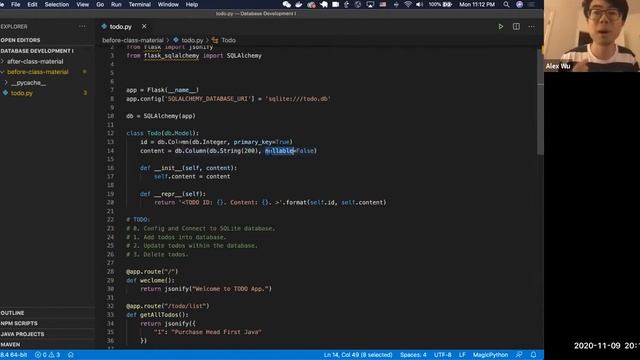640x360 pixels.
Task: Open input source flag icon in menu bar
Action: point(383,4)
